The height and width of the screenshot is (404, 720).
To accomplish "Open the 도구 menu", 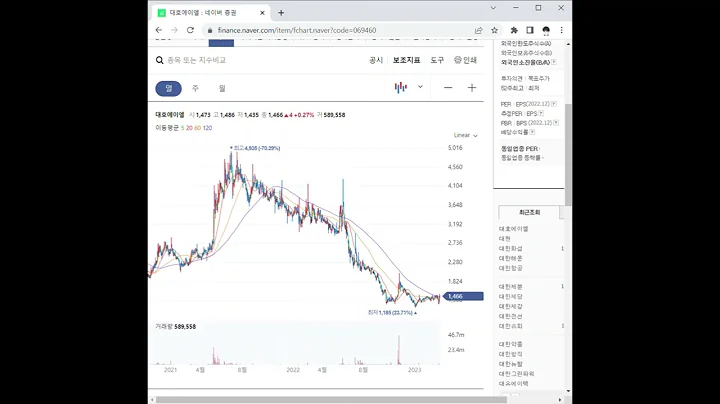I will 437,60.
